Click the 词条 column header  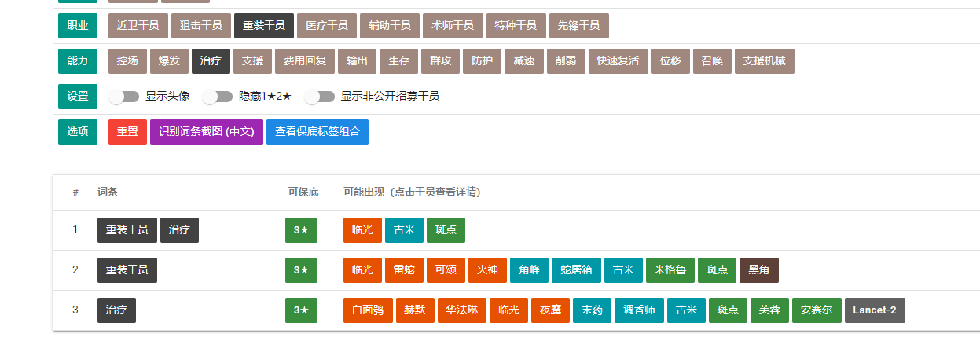coord(108,192)
